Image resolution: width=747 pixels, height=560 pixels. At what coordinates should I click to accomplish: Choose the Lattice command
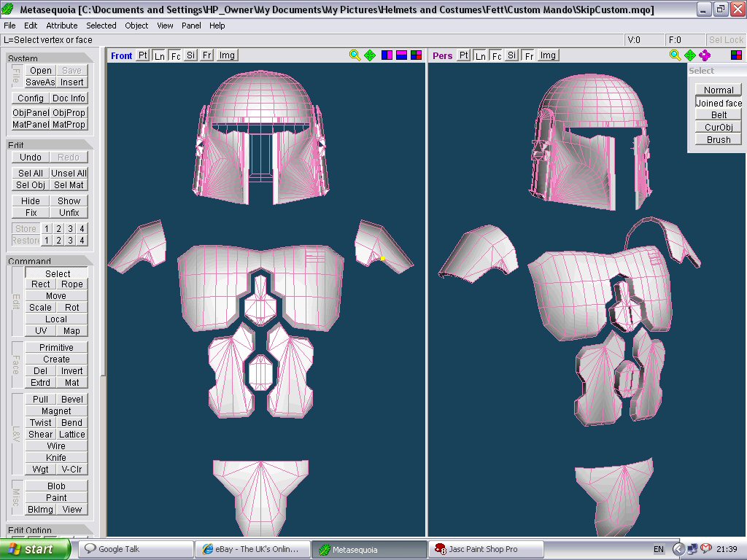coord(72,435)
